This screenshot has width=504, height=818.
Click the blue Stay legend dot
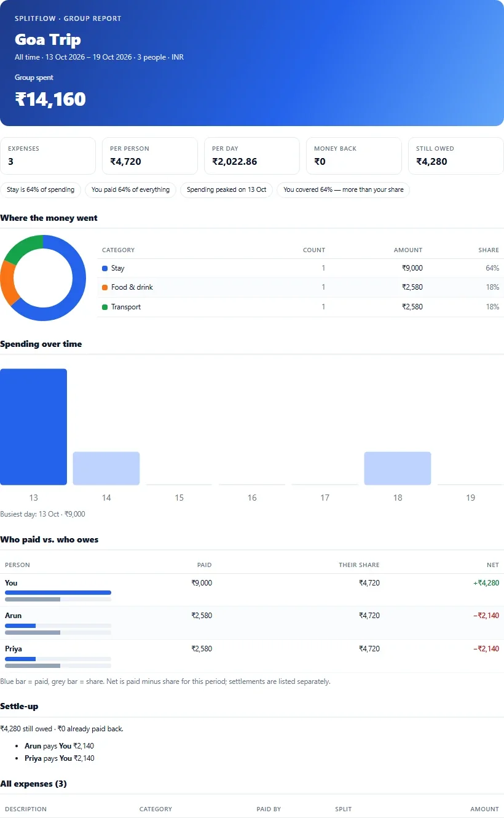point(104,268)
